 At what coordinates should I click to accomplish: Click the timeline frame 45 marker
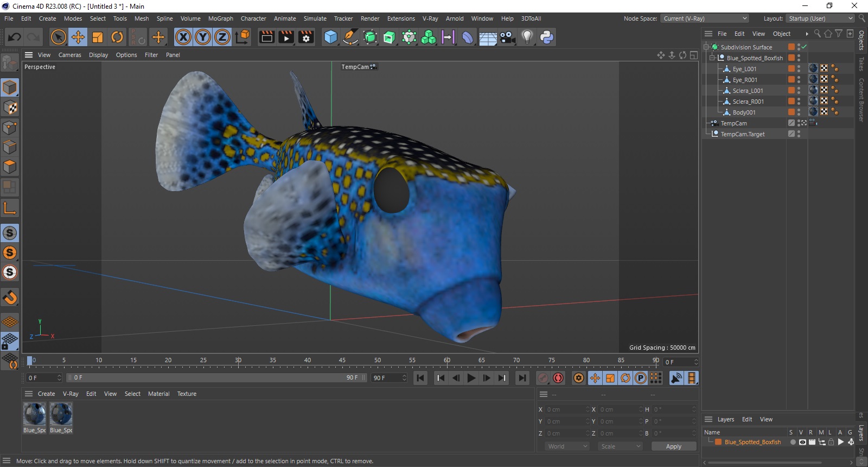pos(342,361)
